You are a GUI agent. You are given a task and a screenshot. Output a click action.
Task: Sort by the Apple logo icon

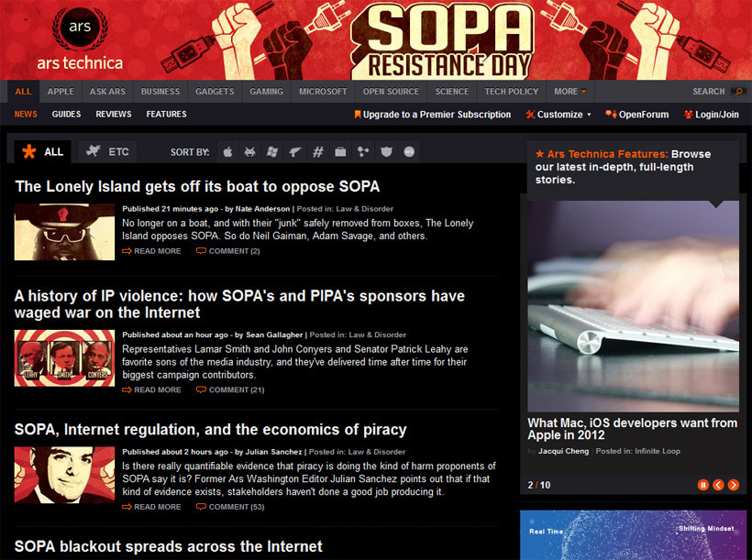[x=227, y=152]
